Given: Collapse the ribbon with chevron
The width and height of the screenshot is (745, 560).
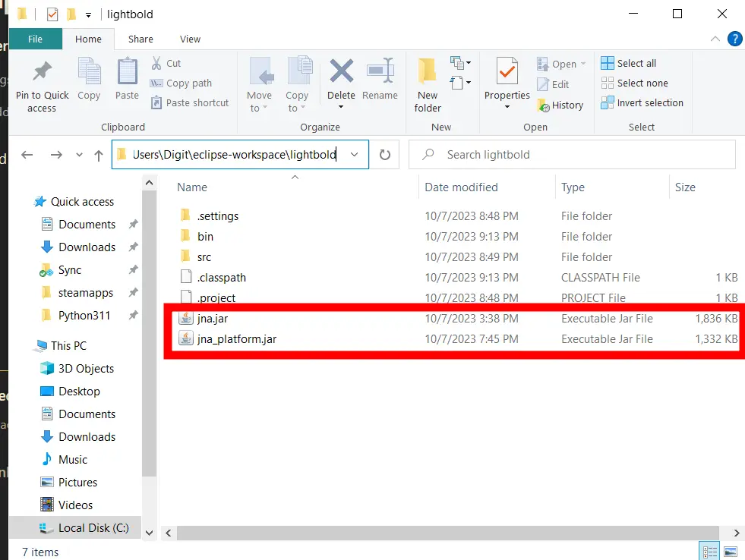Looking at the screenshot, I should coord(715,39).
